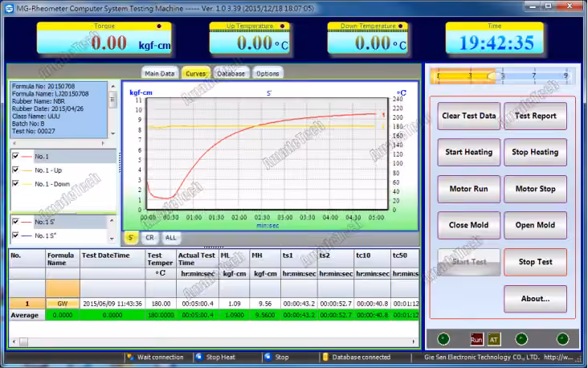Click the Clear Test Data button
Image resolution: width=588 pixels, height=368 pixels.
[x=469, y=116]
